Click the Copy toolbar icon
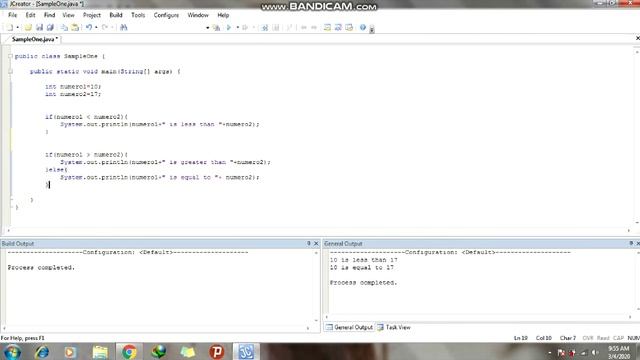Image resolution: width=640 pixels, height=360 pixels. [x=64, y=27]
